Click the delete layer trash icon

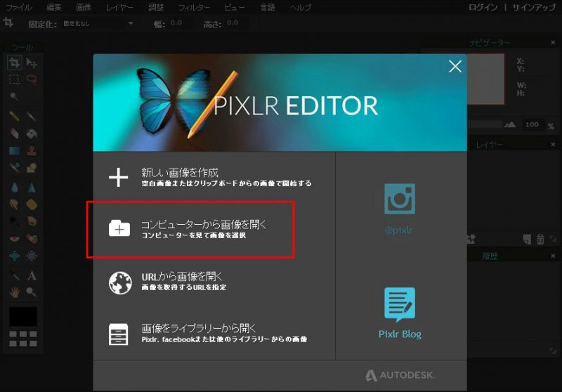[540, 239]
